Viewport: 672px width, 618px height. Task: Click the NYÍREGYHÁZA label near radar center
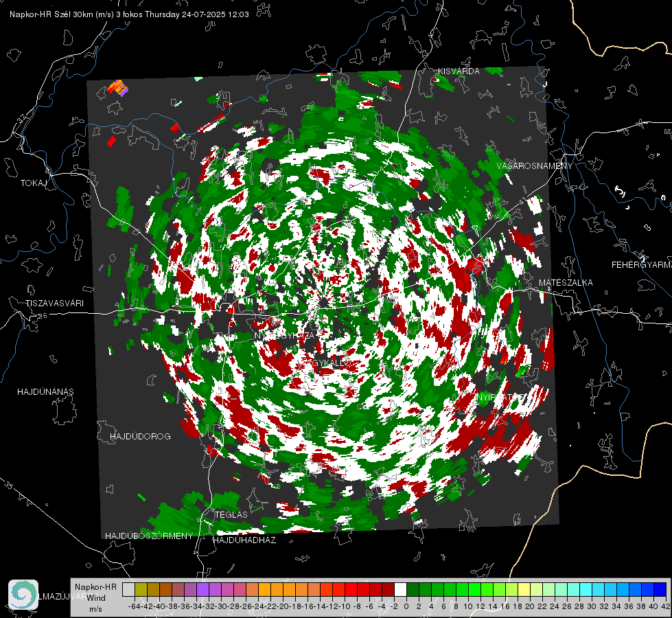pyautogui.click(x=285, y=335)
